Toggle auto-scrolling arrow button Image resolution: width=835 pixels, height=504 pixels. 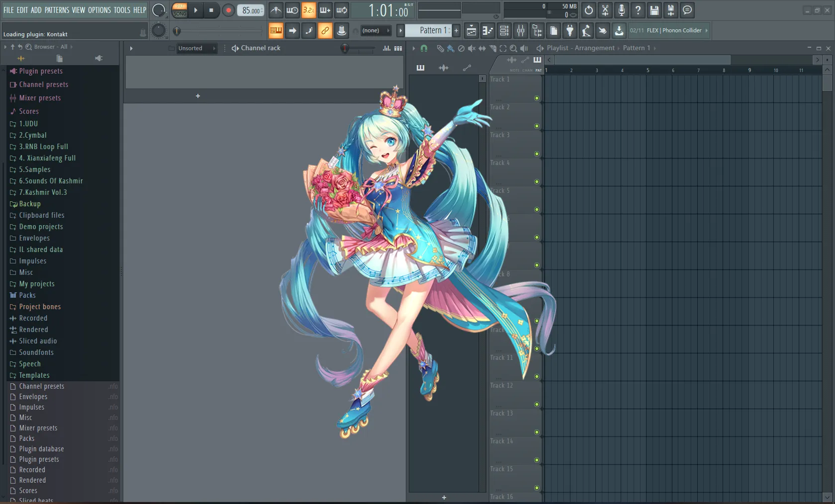(x=292, y=31)
